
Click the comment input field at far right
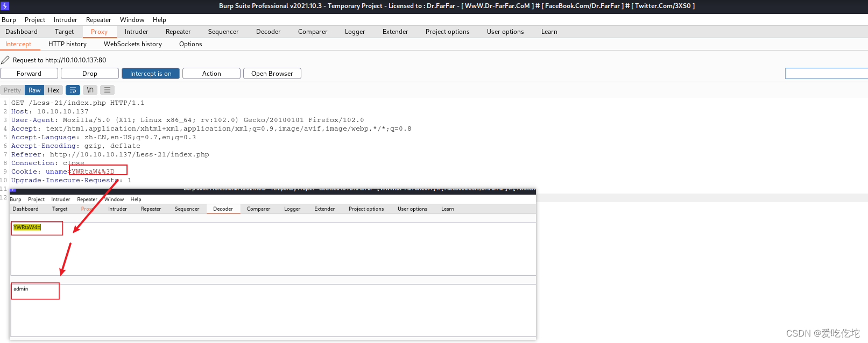pyautogui.click(x=827, y=74)
